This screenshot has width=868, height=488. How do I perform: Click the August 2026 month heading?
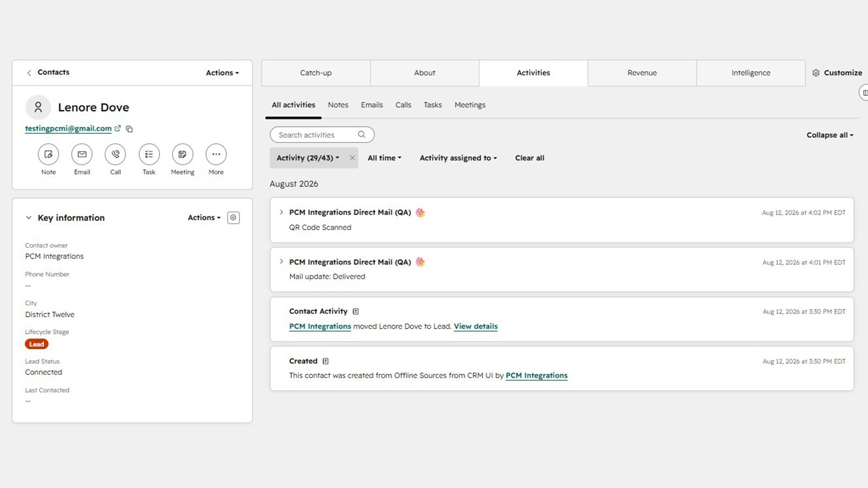(x=294, y=184)
